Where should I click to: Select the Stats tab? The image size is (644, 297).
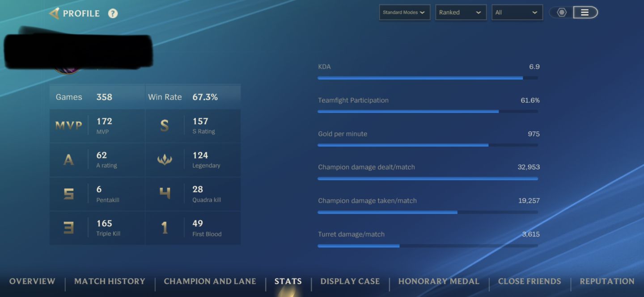pos(288,281)
